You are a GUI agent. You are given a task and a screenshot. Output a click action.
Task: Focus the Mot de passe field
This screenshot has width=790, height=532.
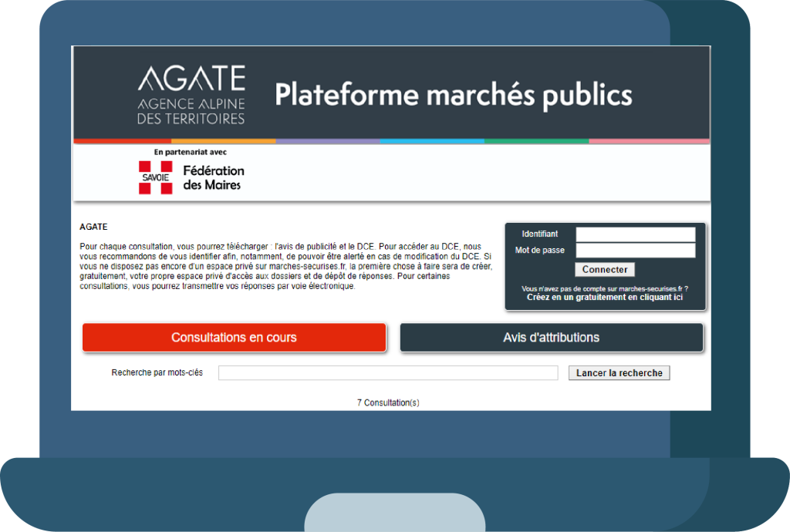coord(636,250)
